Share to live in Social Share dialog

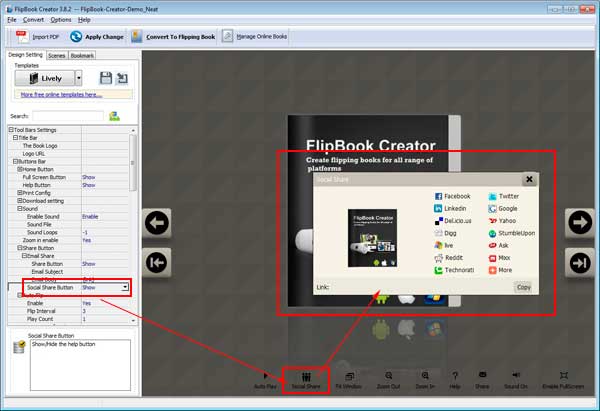click(444, 245)
